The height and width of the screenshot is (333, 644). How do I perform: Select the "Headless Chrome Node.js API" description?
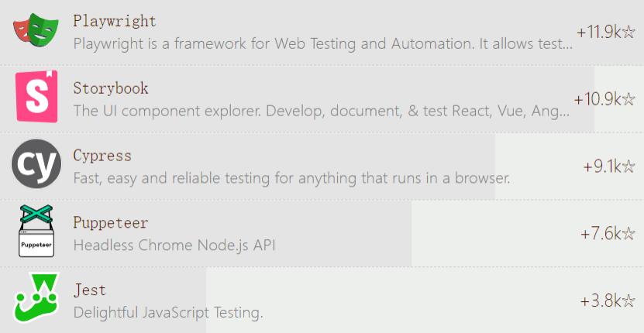[174, 245]
